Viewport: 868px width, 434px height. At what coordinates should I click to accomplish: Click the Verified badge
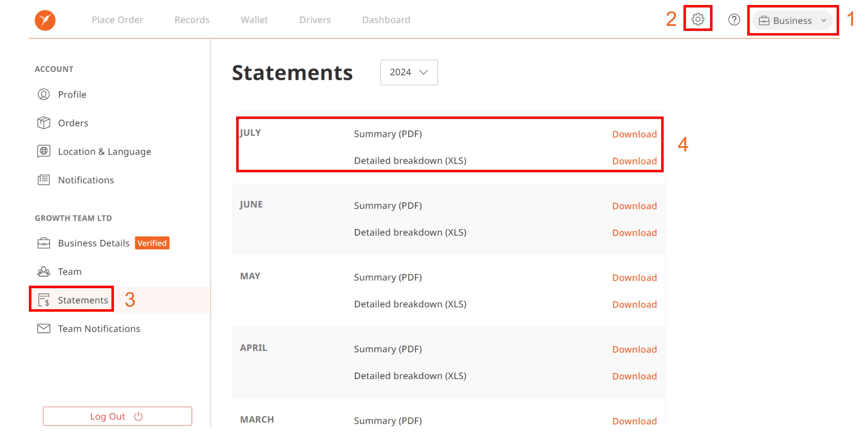coord(152,243)
